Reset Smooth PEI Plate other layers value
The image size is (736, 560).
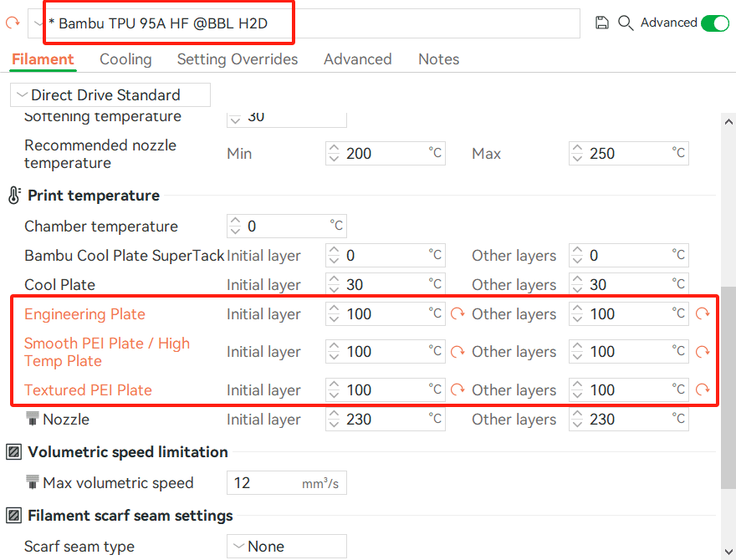pyautogui.click(x=703, y=351)
